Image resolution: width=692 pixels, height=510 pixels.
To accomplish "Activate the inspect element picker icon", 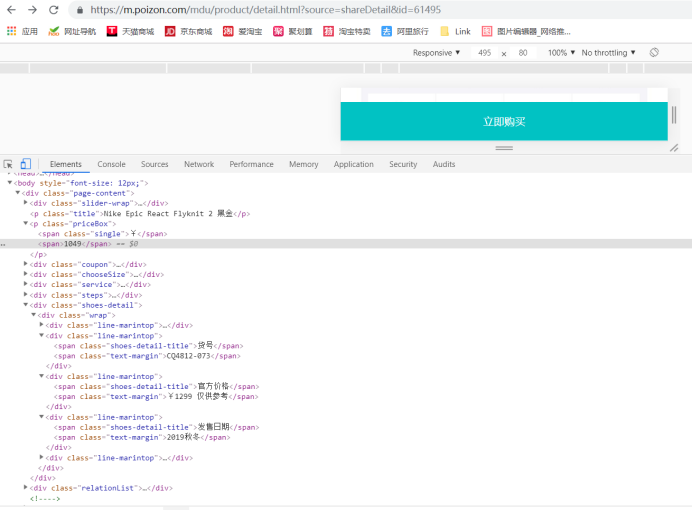I will pos(8,164).
